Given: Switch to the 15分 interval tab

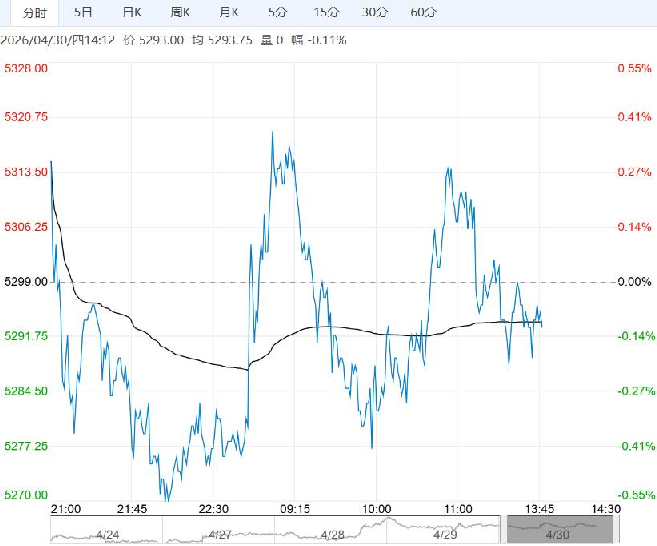Looking at the screenshot, I should tap(325, 12).
